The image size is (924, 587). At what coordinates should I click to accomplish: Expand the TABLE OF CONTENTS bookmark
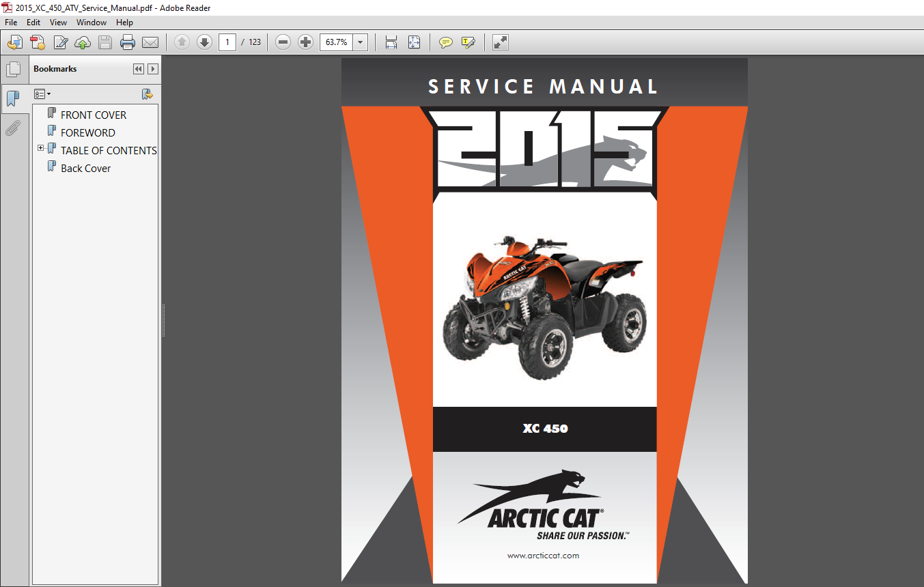[41, 148]
